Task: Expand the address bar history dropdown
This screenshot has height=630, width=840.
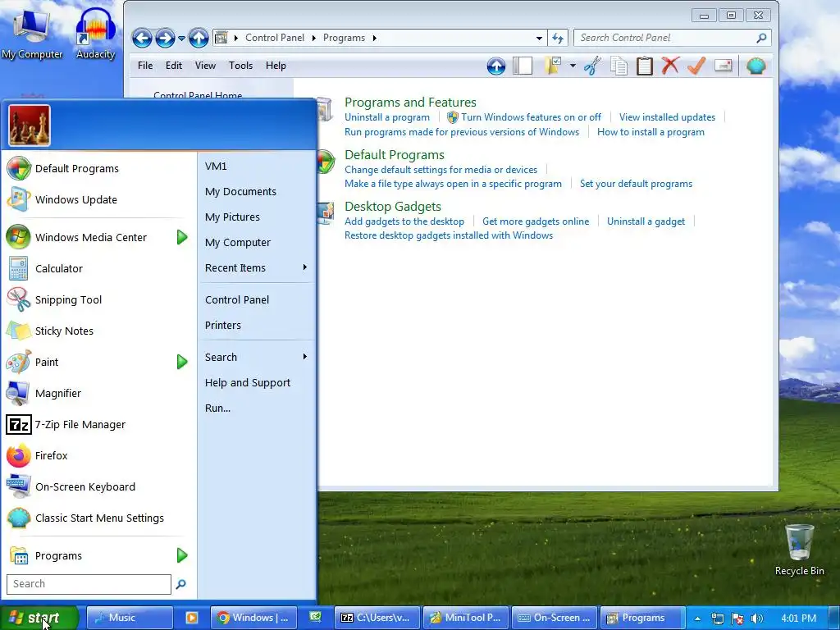Action: [539, 38]
